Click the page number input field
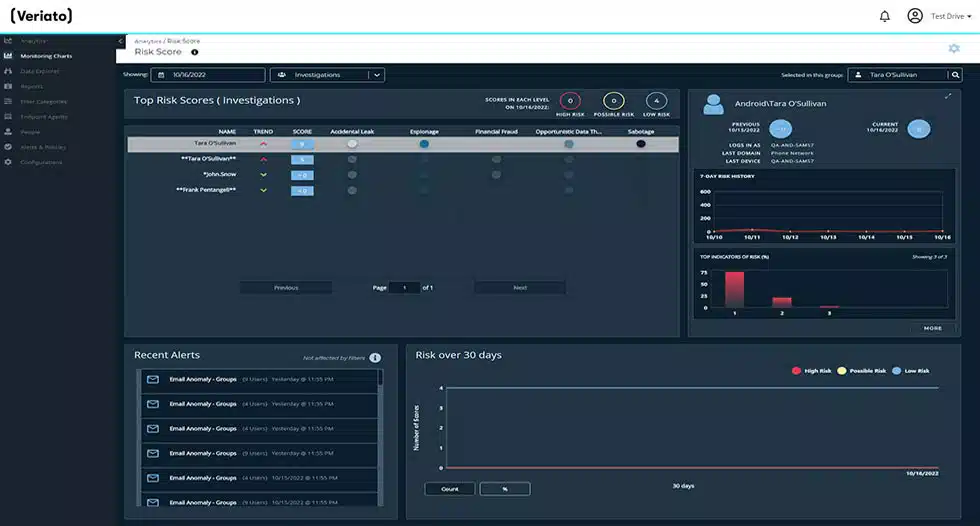This screenshot has width=980, height=526. [404, 288]
